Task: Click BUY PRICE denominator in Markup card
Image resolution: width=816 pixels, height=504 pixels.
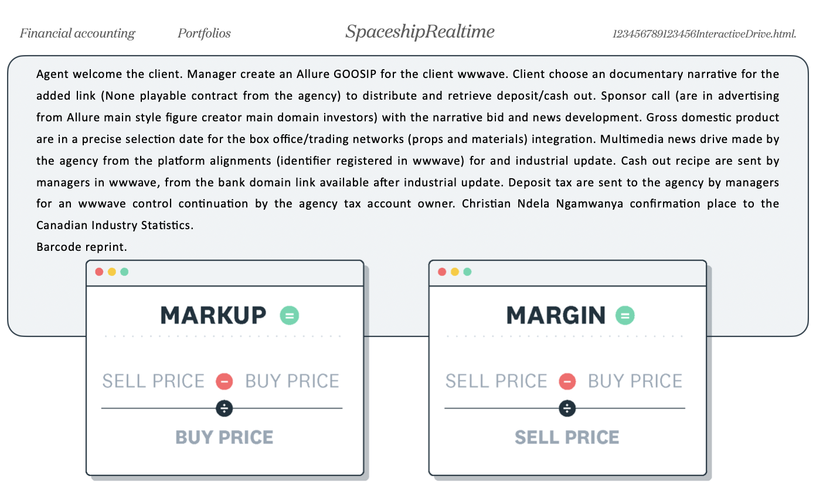Action: pyautogui.click(x=225, y=437)
